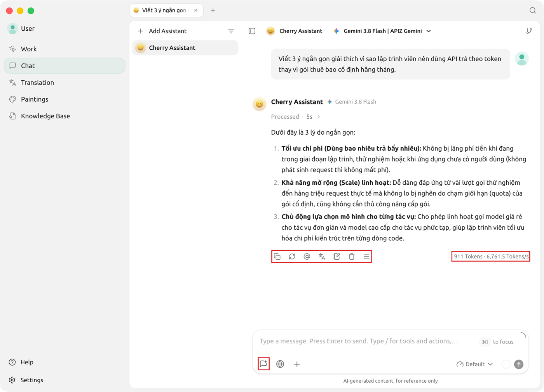The height and width of the screenshot is (392, 544).
Task: Click the edit note icon under the reply
Action: click(337, 257)
